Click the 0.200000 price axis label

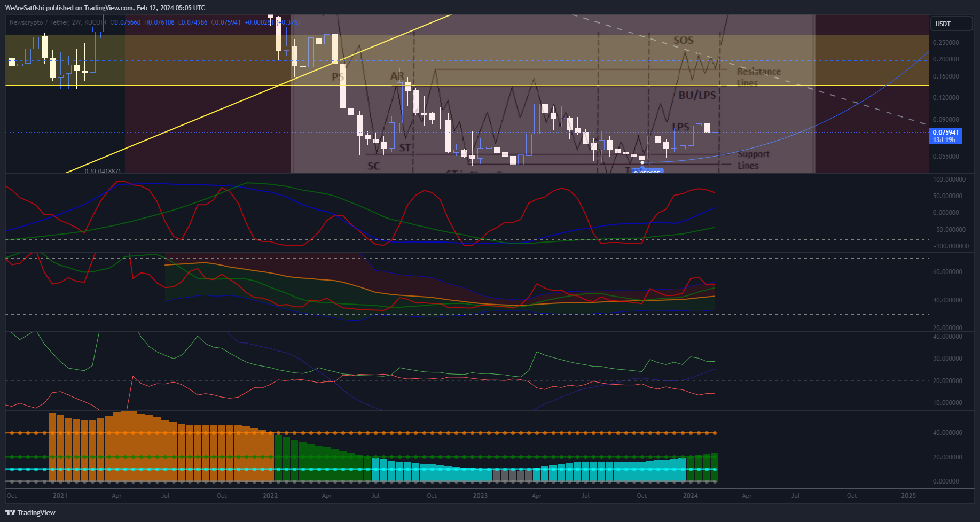(x=946, y=59)
